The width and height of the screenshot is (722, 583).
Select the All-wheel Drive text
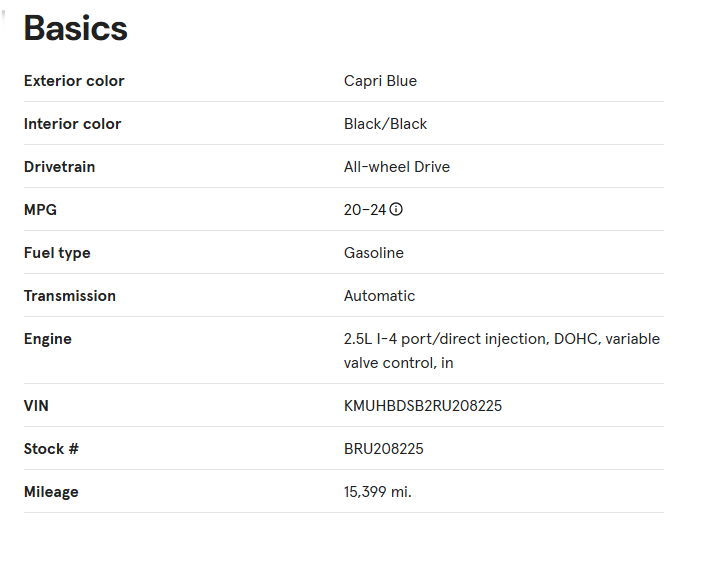[x=396, y=167]
